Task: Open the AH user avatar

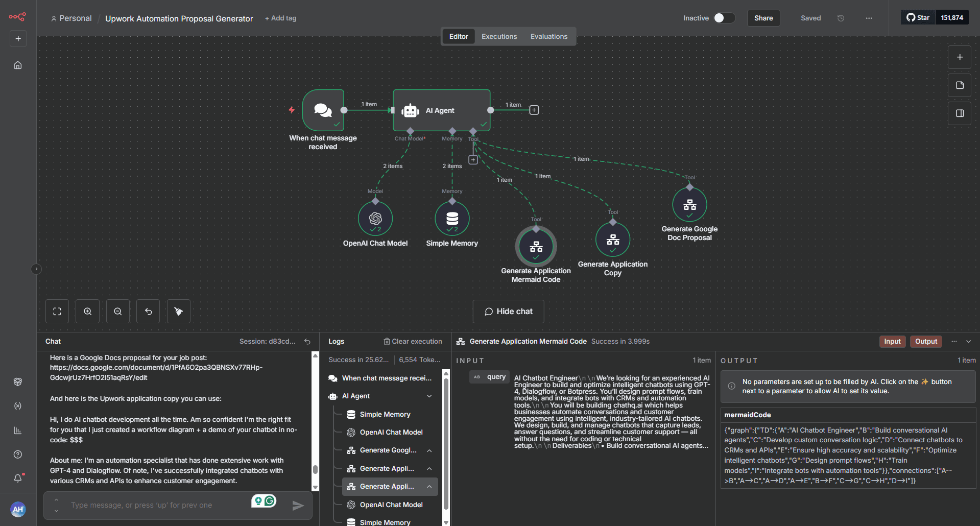Action: click(x=18, y=509)
